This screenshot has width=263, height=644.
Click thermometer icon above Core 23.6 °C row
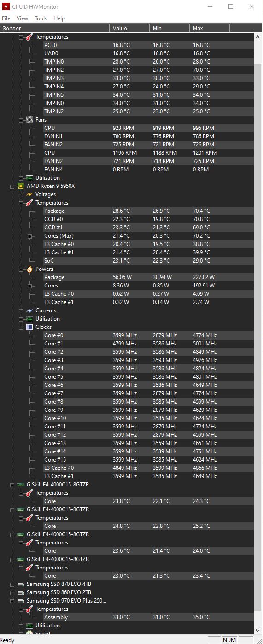pyautogui.click(x=29, y=543)
